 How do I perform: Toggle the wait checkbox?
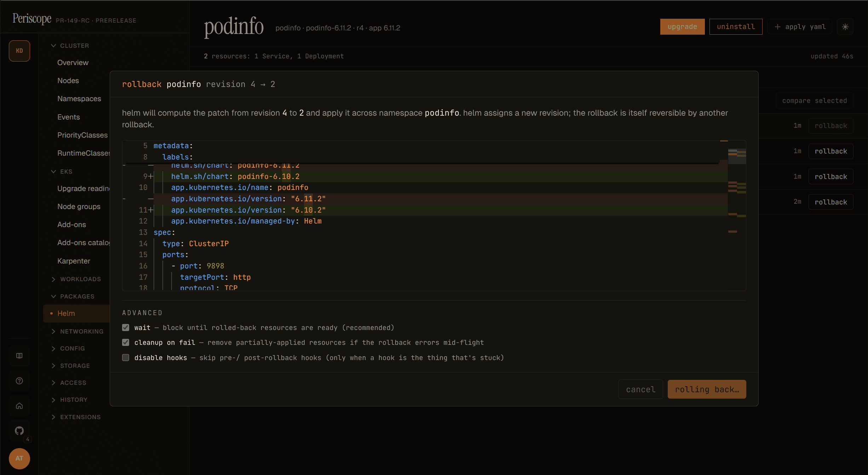tap(126, 328)
